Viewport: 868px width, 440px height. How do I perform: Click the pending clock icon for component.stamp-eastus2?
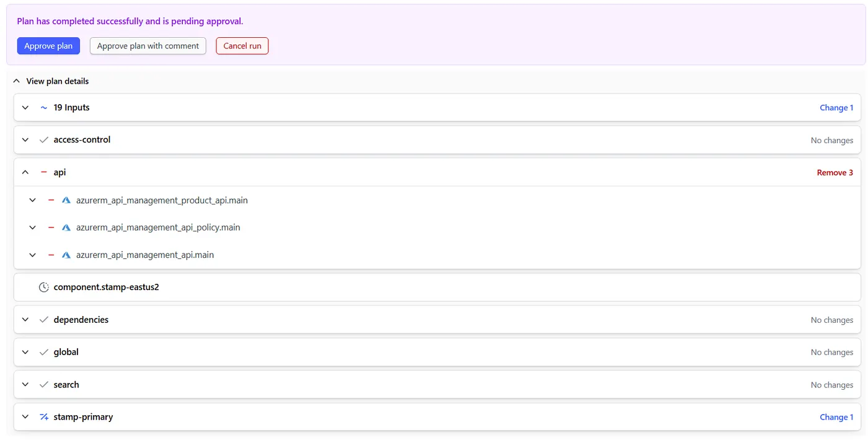click(x=43, y=288)
